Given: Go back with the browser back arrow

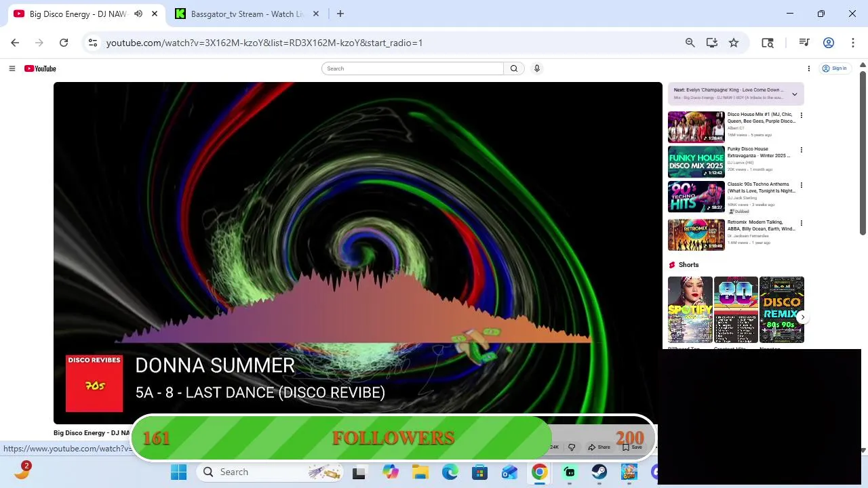Looking at the screenshot, I should point(15,43).
